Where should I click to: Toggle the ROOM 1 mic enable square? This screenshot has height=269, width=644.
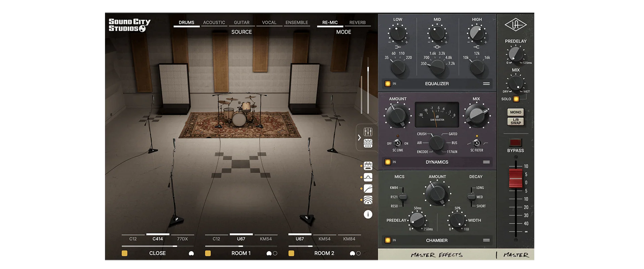(x=208, y=253)
